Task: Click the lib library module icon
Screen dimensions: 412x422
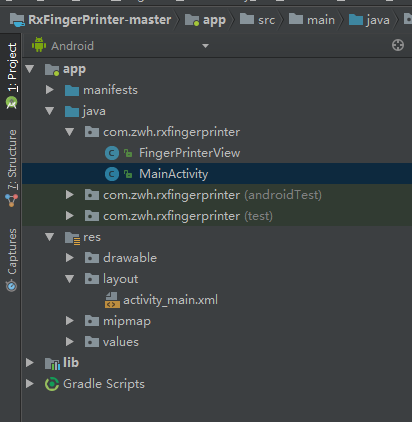Action: coord(52,363)
